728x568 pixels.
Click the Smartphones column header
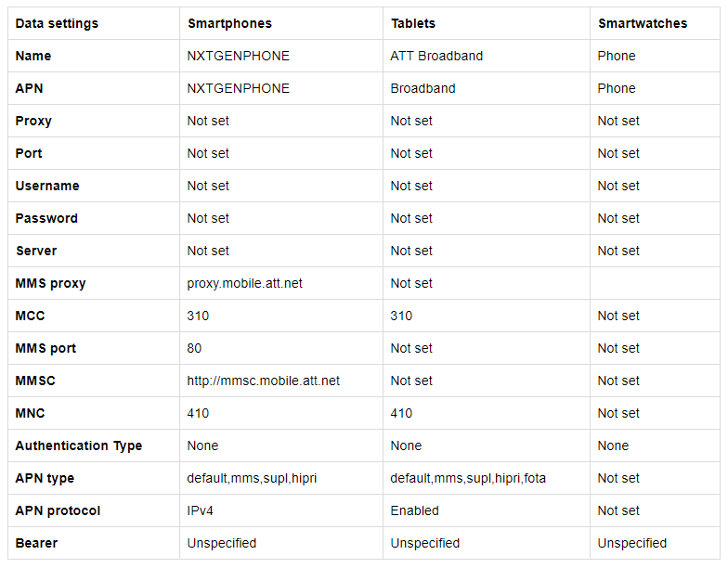pyautogui.click(x=229, y=23)
